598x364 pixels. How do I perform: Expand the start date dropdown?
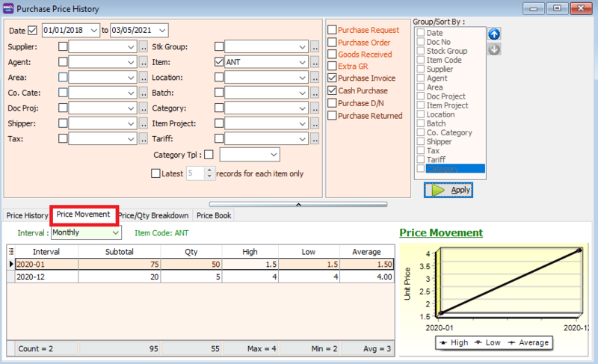coord(93,31)
